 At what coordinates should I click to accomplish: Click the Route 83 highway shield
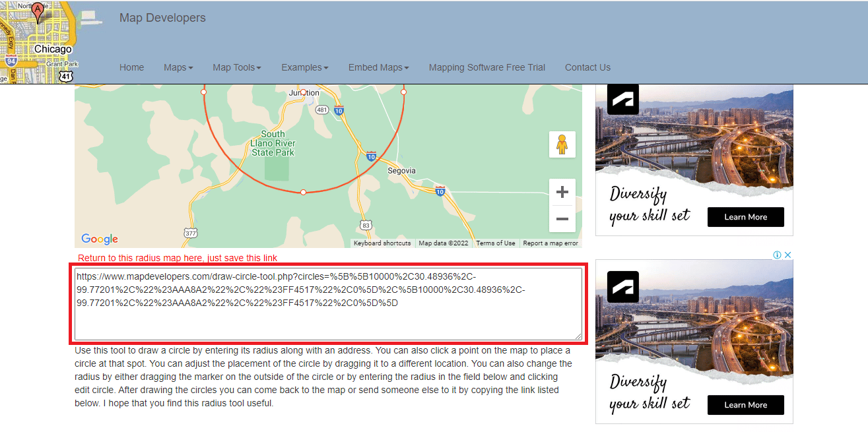[x=366, y=225]
